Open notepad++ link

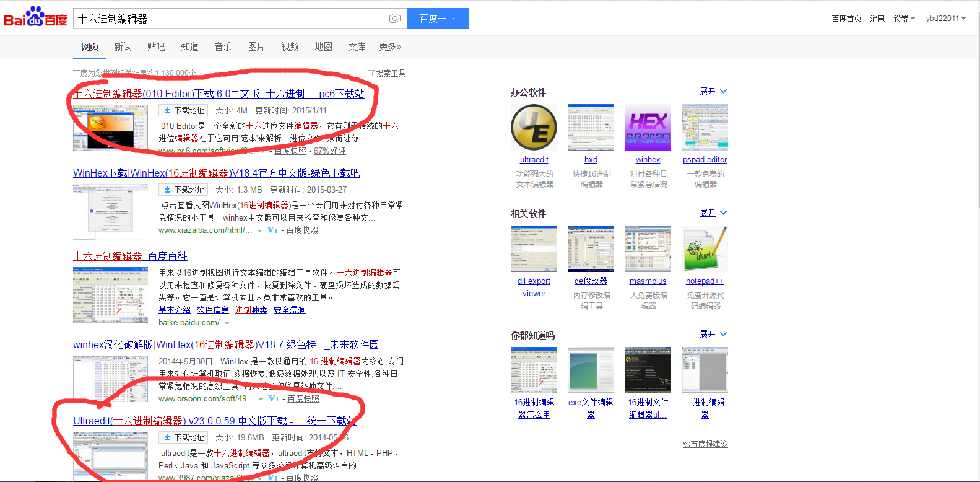point(705,281)
